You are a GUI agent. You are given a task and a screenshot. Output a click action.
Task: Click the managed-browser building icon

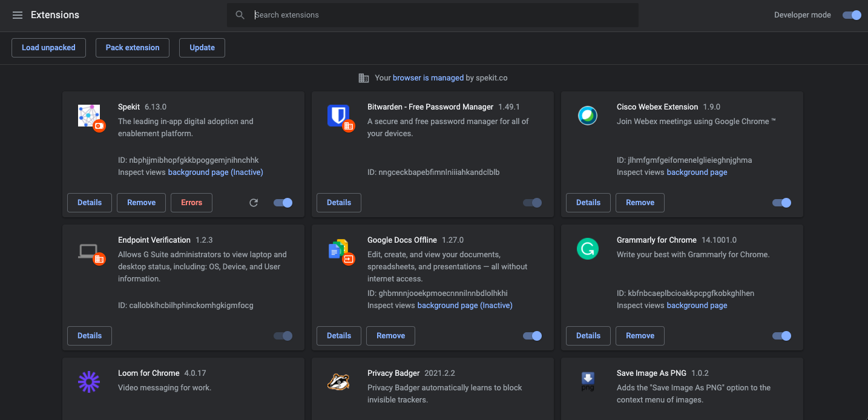(x=364, y=78)
